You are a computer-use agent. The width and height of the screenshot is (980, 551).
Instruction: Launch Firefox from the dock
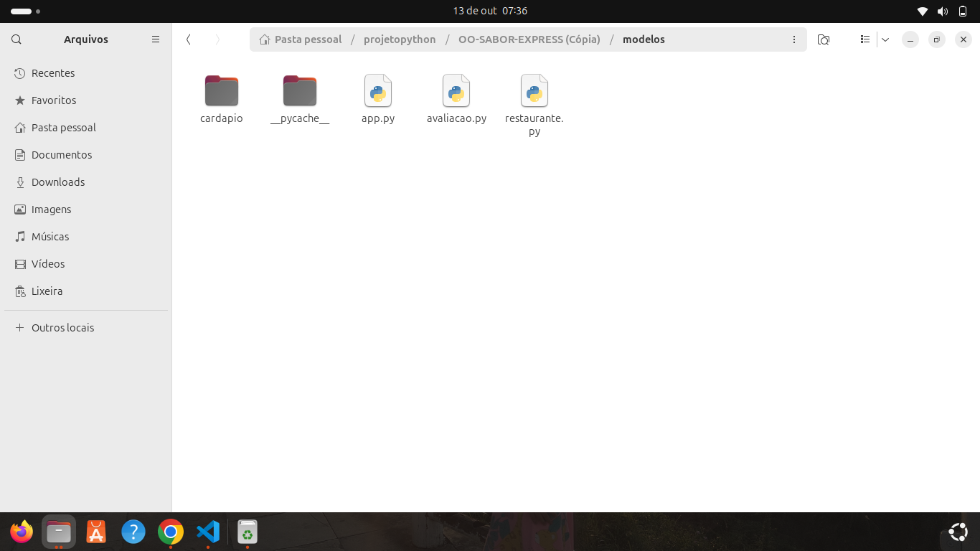click(22, 532)
